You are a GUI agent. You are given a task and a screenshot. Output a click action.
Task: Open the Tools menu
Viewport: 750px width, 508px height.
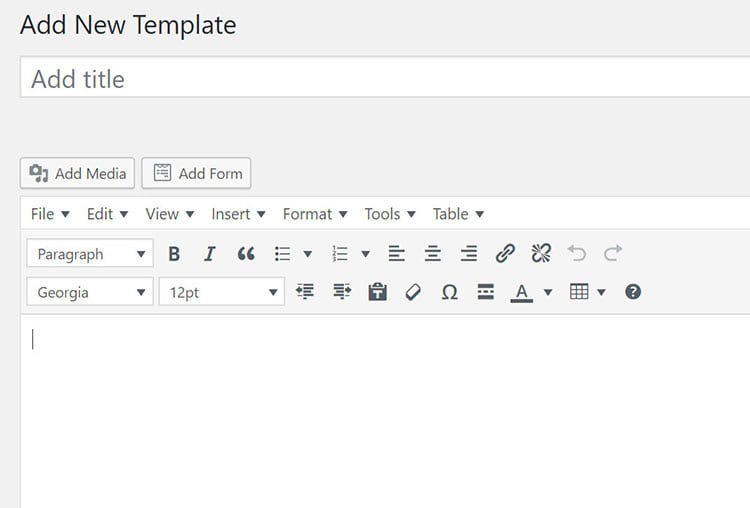389,214
